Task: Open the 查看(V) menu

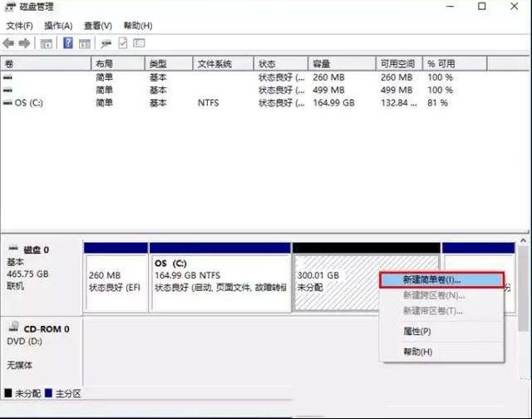Action: [x=98, y=26]
